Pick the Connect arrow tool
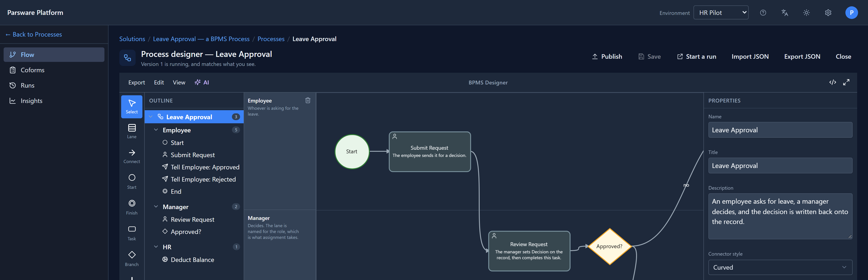Image resolution: width=868 pixels, height=280 pixels. [x=132, y=156]
